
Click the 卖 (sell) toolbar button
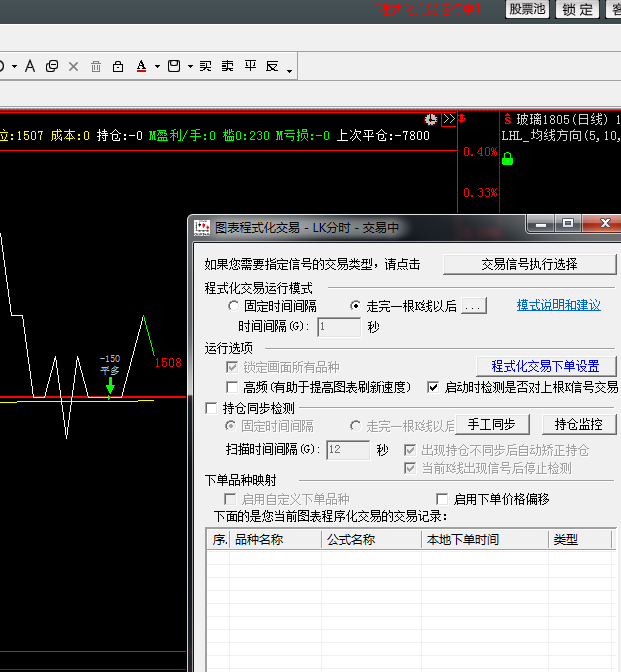pos(227,66)
